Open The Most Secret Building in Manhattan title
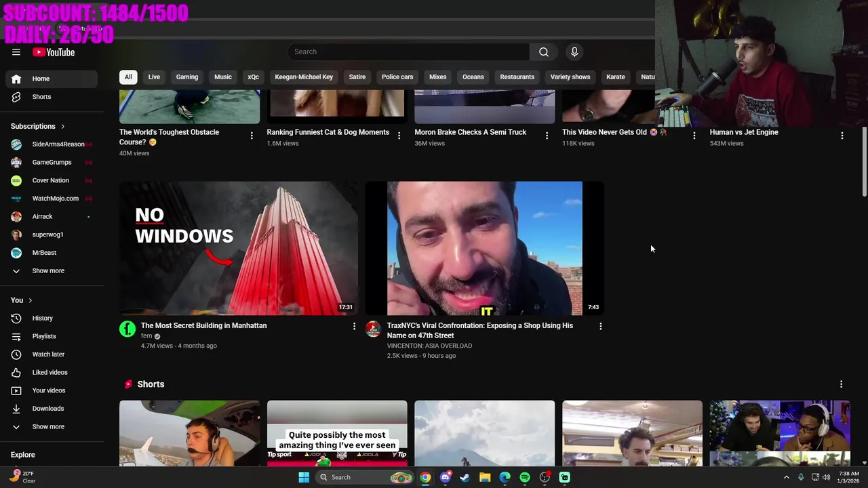Viewport: 868px width, 488px height. coord(203,325)
